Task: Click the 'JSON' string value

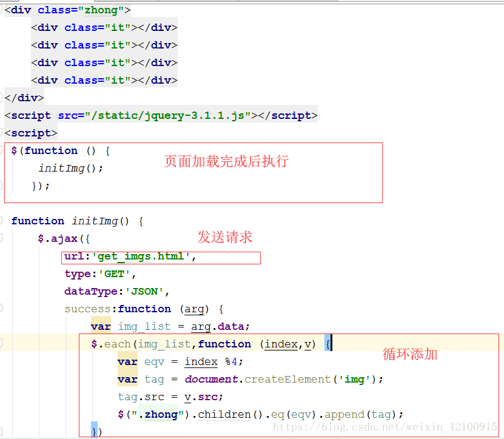Action: tap(144, 292)
